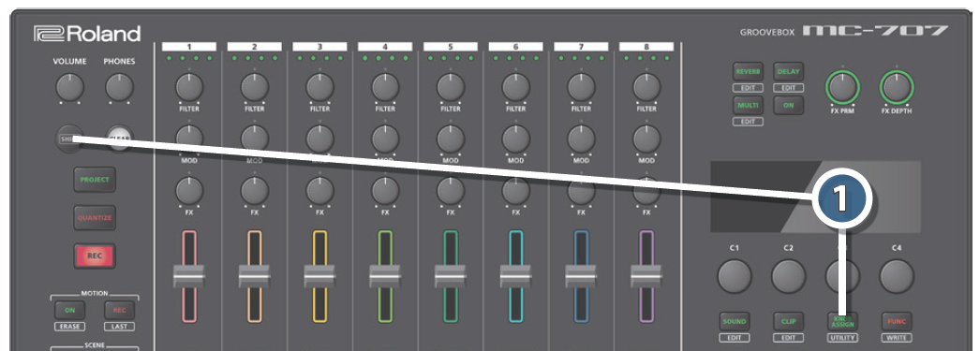The width and height of the screenshot is (980, 351).
Task: Click track 4 FX knob
Action: (x=385, y=191)
